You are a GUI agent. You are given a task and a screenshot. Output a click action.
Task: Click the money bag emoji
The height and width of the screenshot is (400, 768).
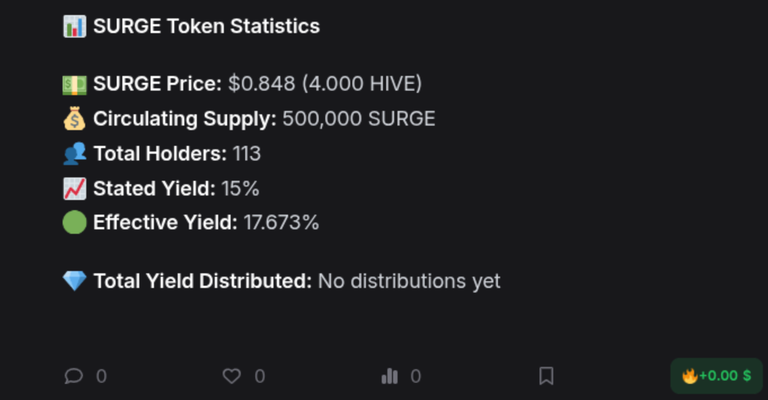pos(74,119)
